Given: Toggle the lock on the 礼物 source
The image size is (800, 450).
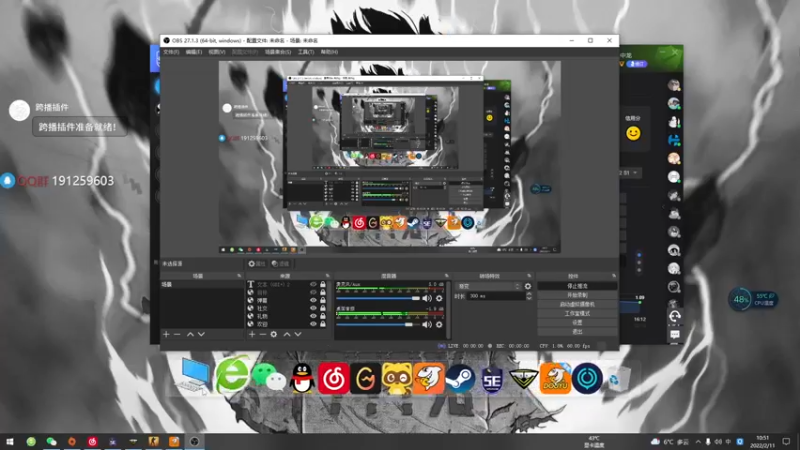Looking at the screenshot, I should click(322, 316).
